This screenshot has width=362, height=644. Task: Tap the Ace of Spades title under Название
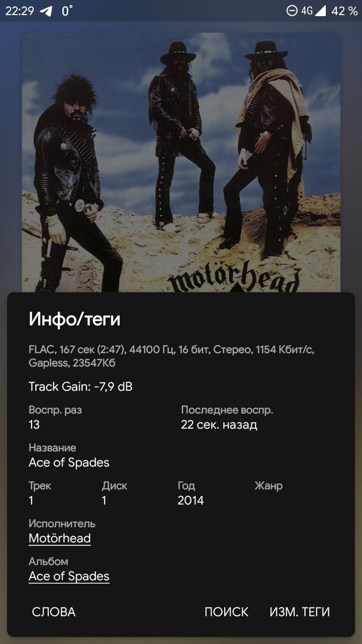[69, 462]
